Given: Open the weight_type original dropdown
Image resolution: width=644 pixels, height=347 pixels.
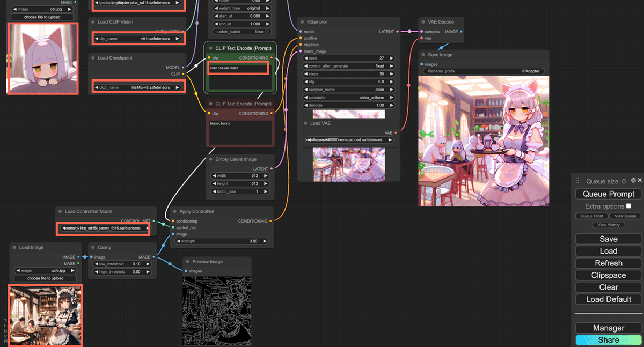Looking at the screenshot, I should [241, 8].
